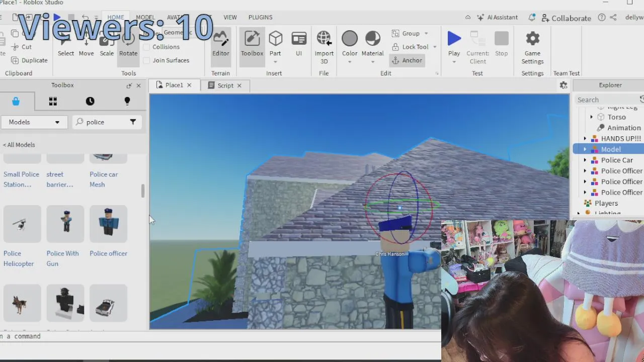
Task: Enable Join Surfaces checkbox
Action: (146, 60)
